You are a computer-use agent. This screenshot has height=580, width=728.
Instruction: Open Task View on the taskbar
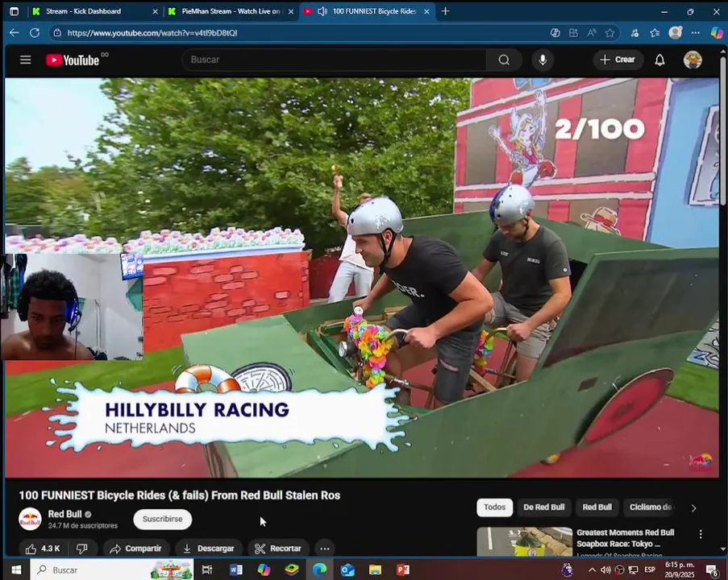[x=207, y=570]
